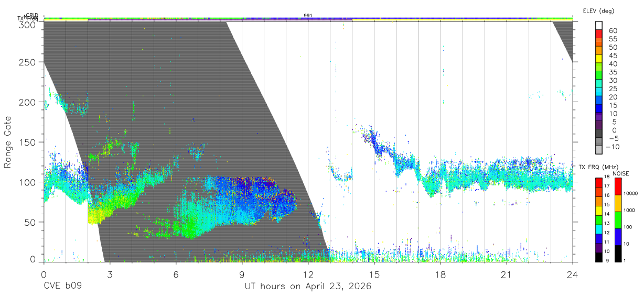Click the white top segment of ELEV color bar
The image size is (644, 297).
pos(599,26)
